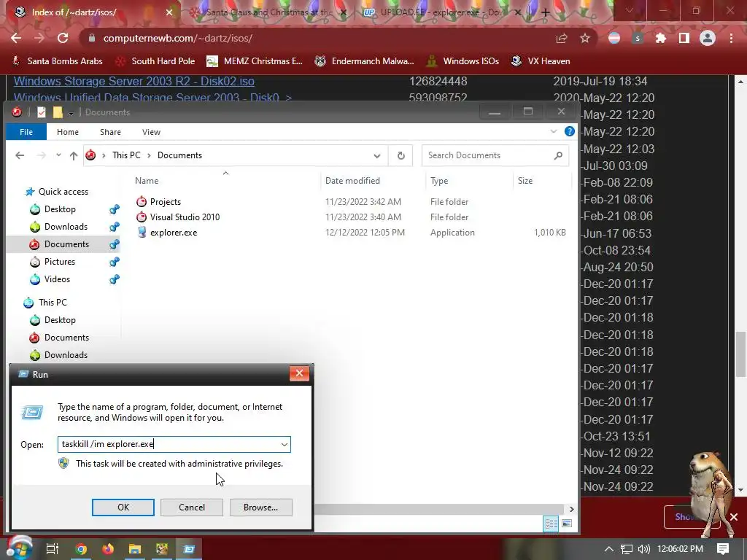747x560 pixels.
Task: Click Browse... in the Run dialog
Action: pyautogui.click(x=260, y=507)
